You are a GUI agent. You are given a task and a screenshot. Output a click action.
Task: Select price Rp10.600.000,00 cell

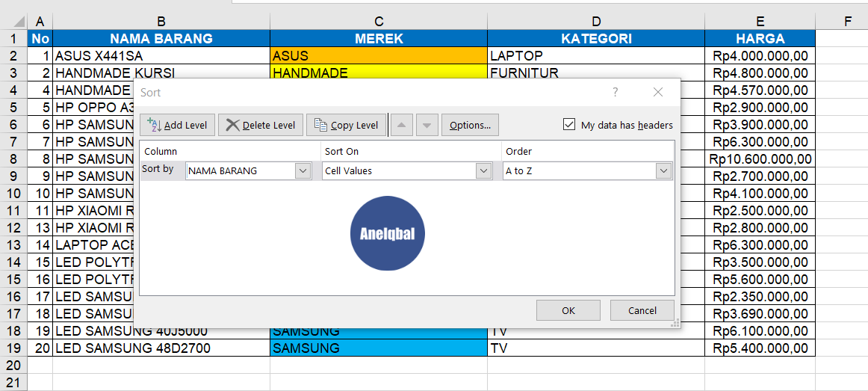click(760, 159)
